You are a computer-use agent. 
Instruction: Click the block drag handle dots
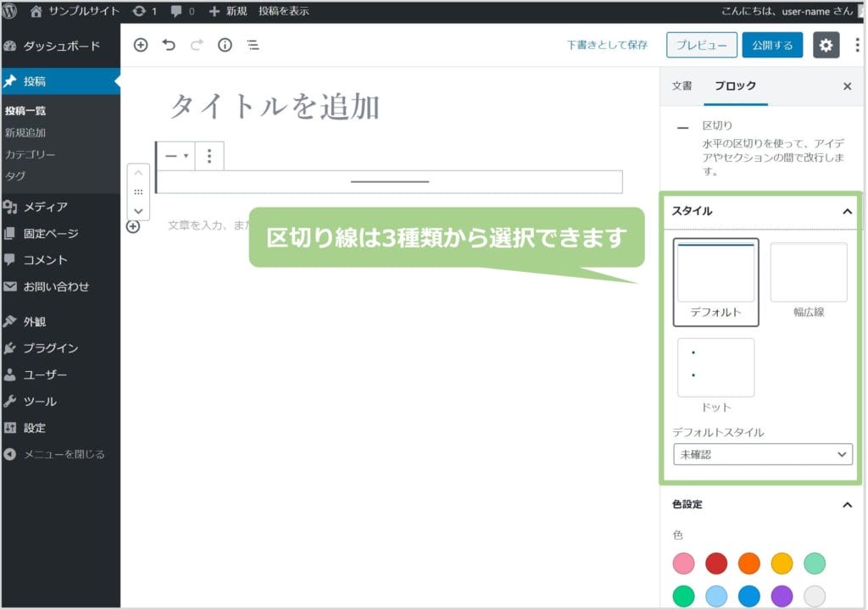click(x=138, y=192)
